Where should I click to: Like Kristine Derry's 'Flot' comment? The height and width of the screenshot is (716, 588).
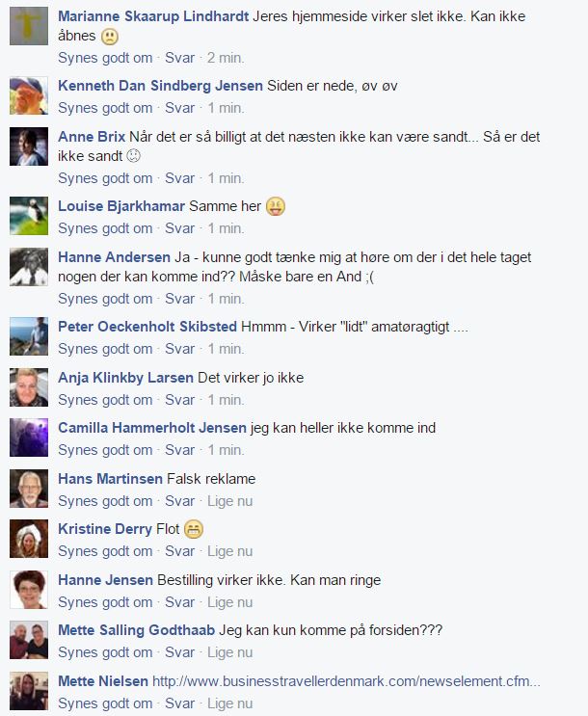105,551
